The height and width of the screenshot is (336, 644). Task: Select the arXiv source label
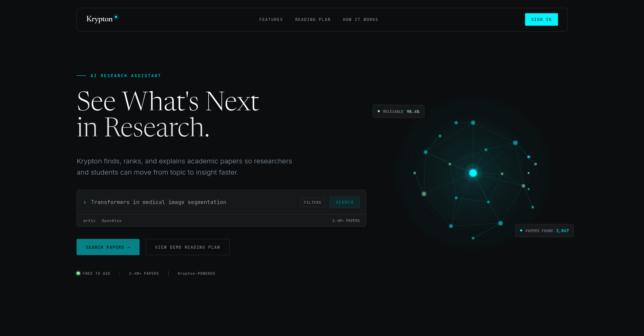click(x=89, y=221)
